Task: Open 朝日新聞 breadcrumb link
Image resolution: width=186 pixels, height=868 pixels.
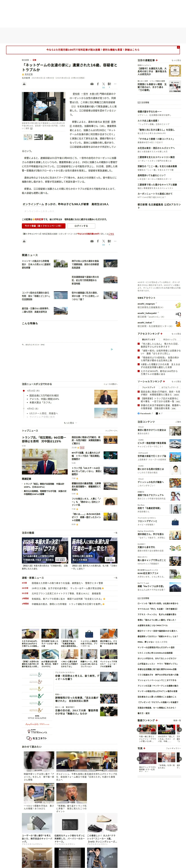Action: [25, 60]
